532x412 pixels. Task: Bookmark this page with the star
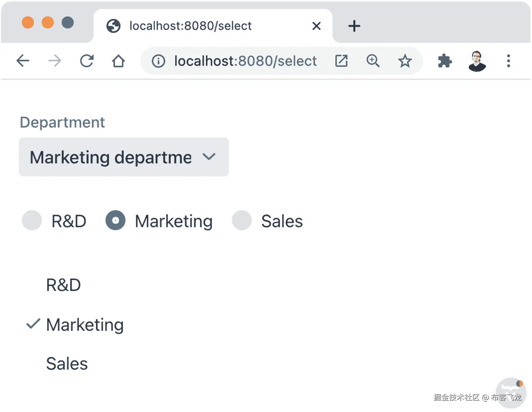405,61
